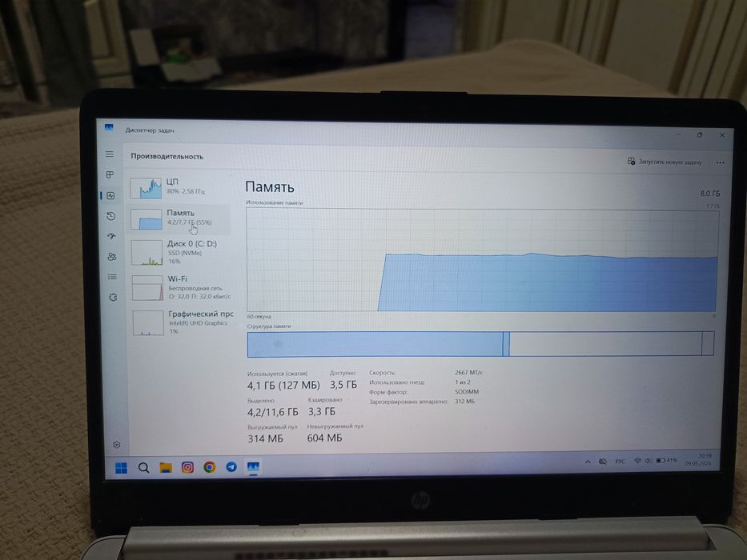Open the three-dots more options menu
This screenshot has height=560, width=747.
720,163
